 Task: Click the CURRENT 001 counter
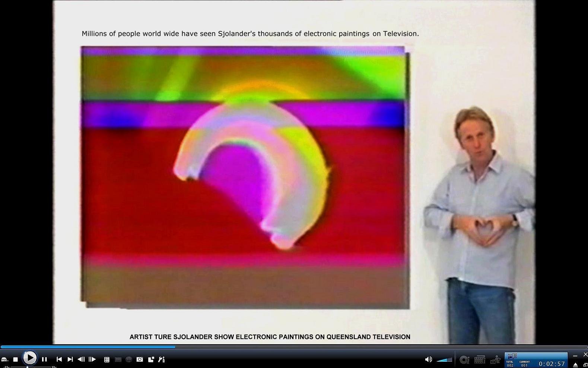coord(524,364)
